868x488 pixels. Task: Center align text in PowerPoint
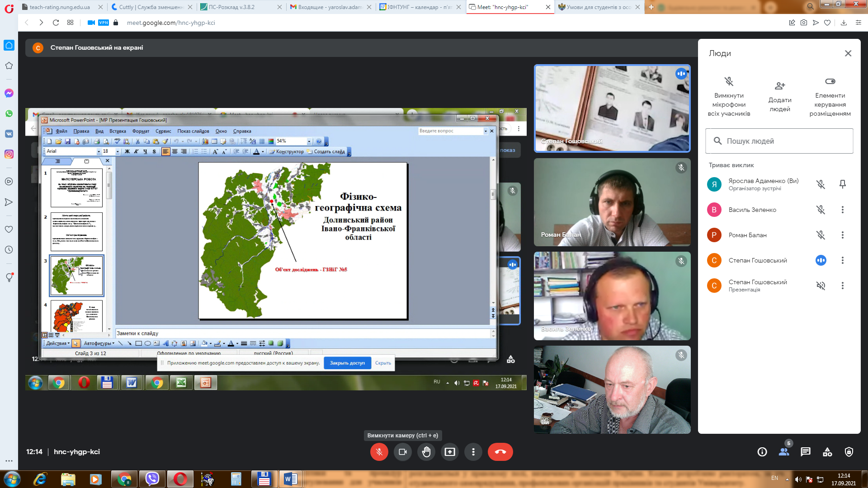[175, 151]
